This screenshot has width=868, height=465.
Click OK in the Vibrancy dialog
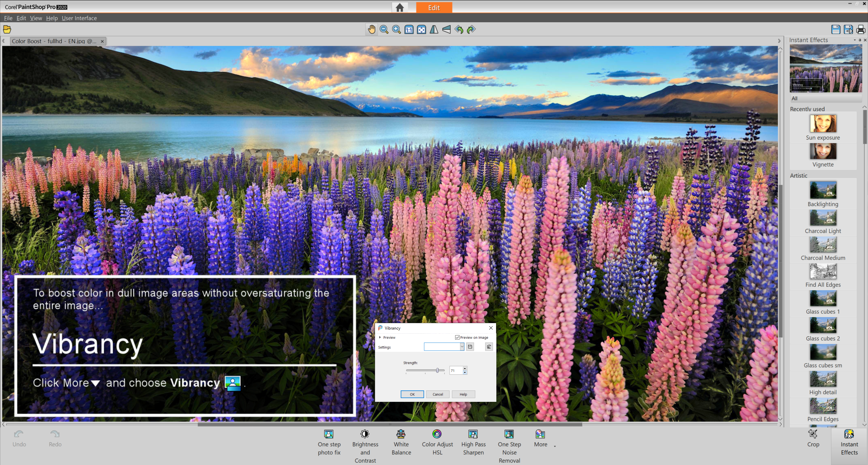coord(412,394)
